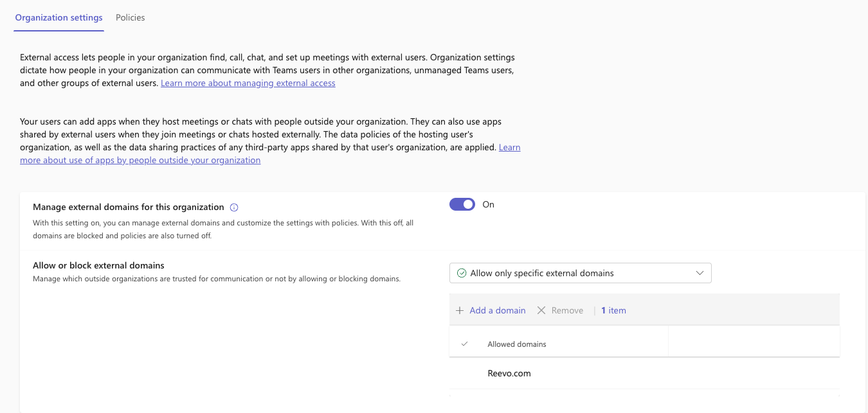Open the managing external access help link
Viewport: 868px width, 413px height.
248,83
